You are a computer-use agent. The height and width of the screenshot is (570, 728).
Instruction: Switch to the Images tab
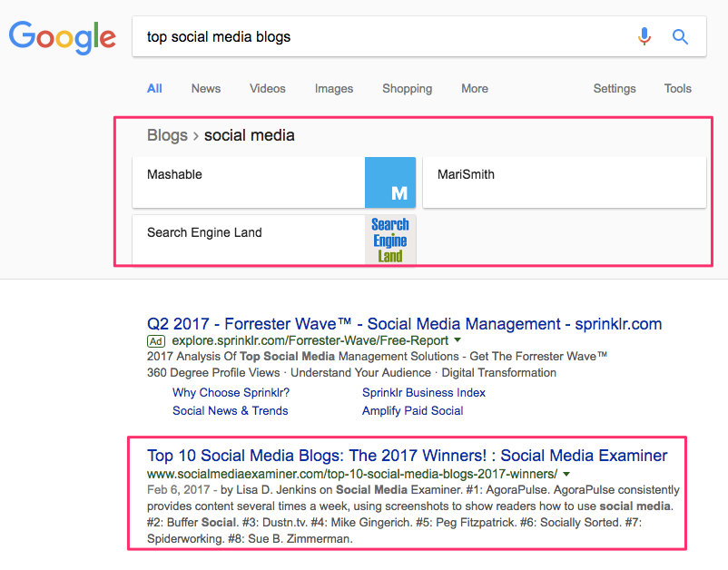pos(334,89)
